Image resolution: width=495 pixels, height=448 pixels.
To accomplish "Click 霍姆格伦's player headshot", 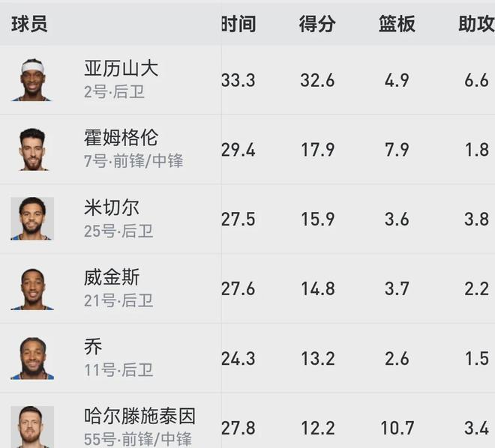I will [32, 149].
